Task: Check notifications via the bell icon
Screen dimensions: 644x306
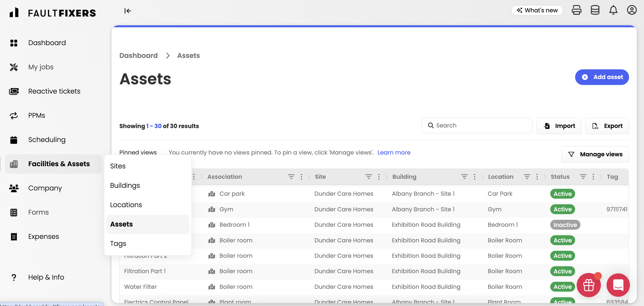Action: click(x=613, y=10)
